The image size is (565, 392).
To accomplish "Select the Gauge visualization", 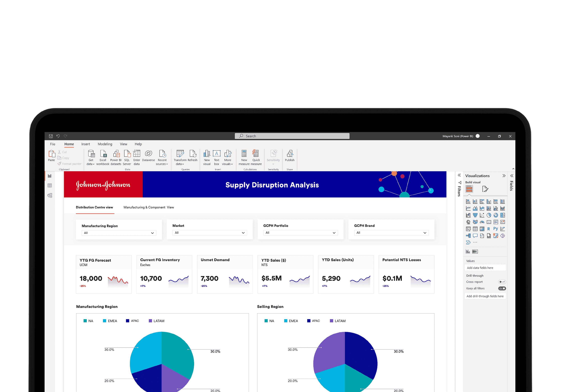I will tap(482, 222).
